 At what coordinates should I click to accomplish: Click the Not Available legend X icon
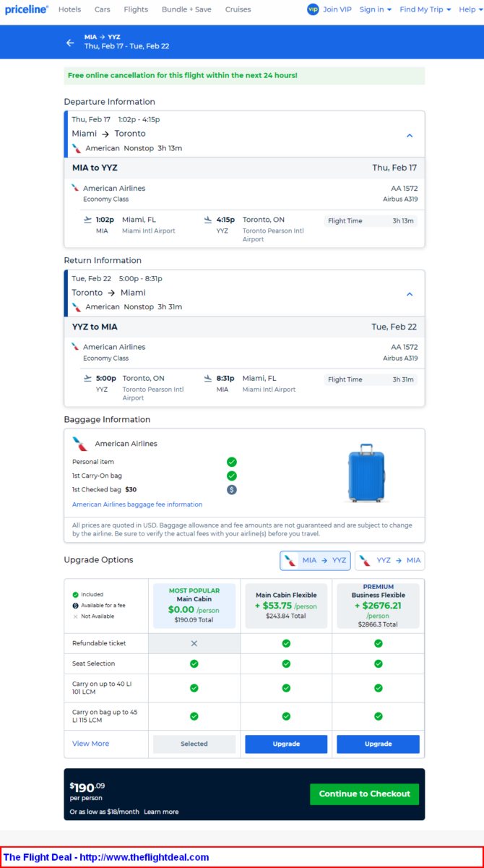click(x=75, y=616)
